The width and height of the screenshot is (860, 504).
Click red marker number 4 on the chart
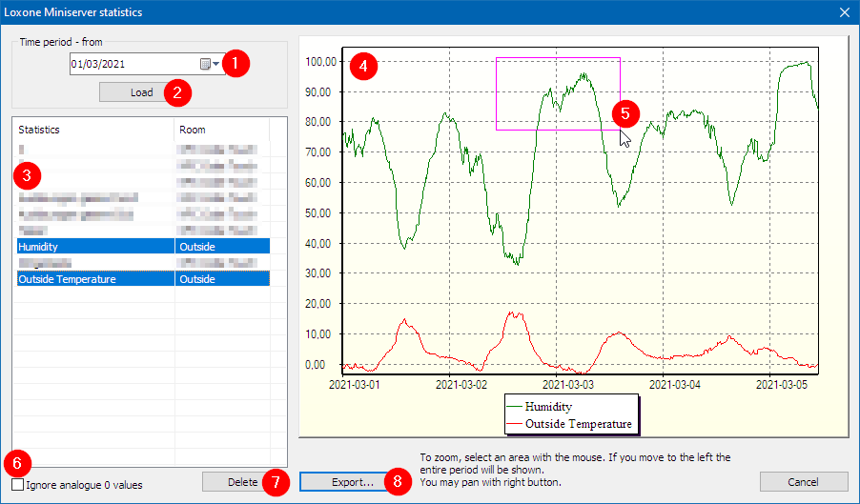[363, 68]
